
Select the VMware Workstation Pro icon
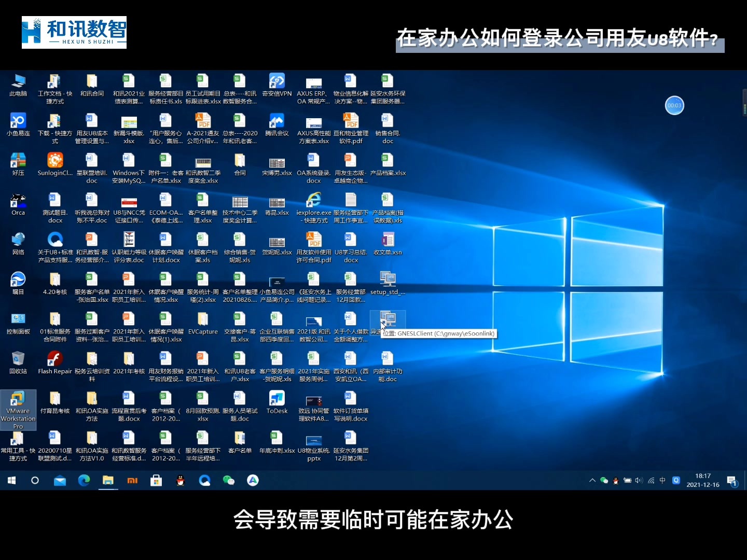[x=18, y=410]
